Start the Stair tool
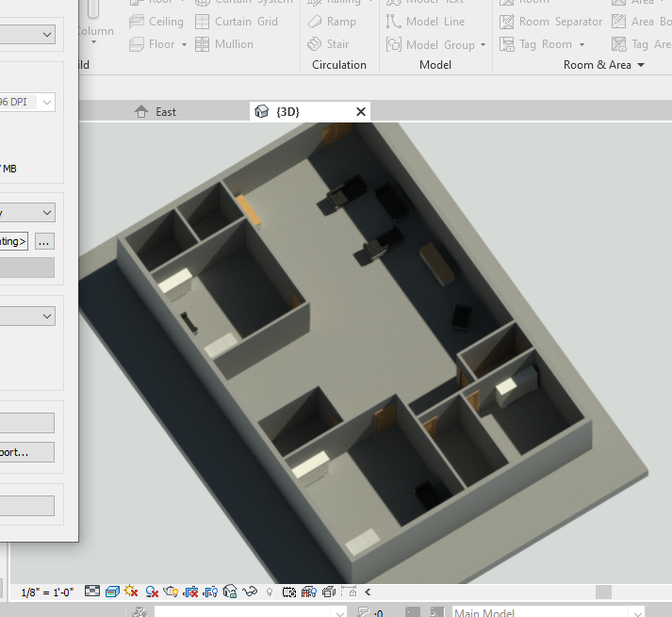 pyautogui.click(x=328, y=44)
